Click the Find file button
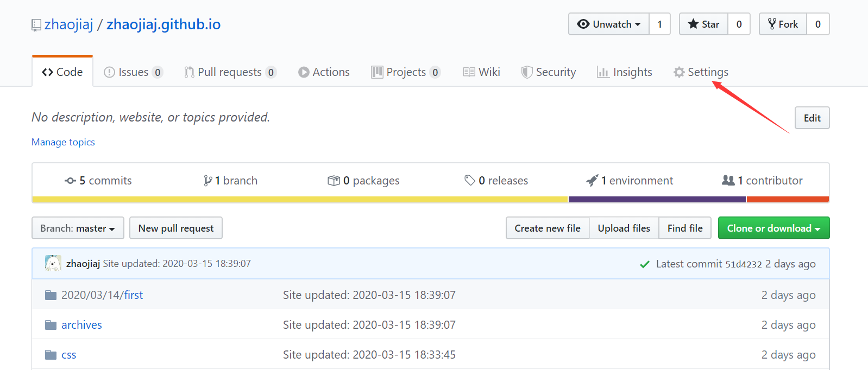The width and height of the screenshot is (868, 370). click(685, 228)
